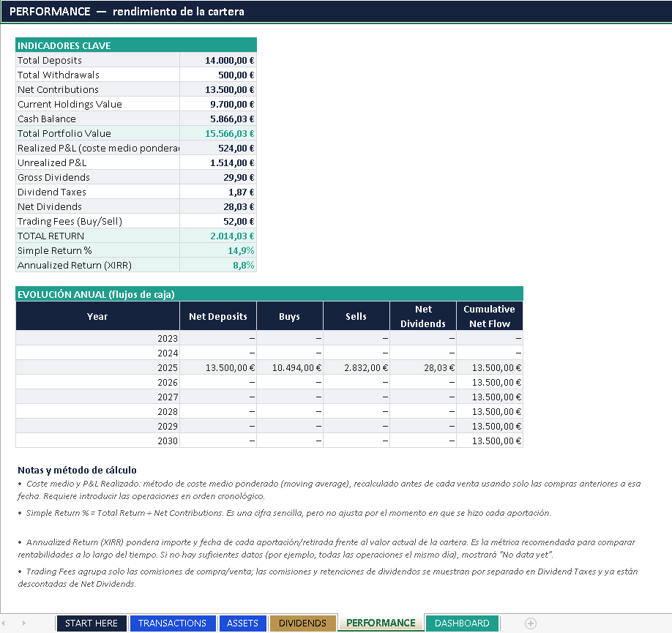Go to the DIVIDENDS sheet tab
Image resolution: width=672 pixels, height=633 pixels.
302,623
